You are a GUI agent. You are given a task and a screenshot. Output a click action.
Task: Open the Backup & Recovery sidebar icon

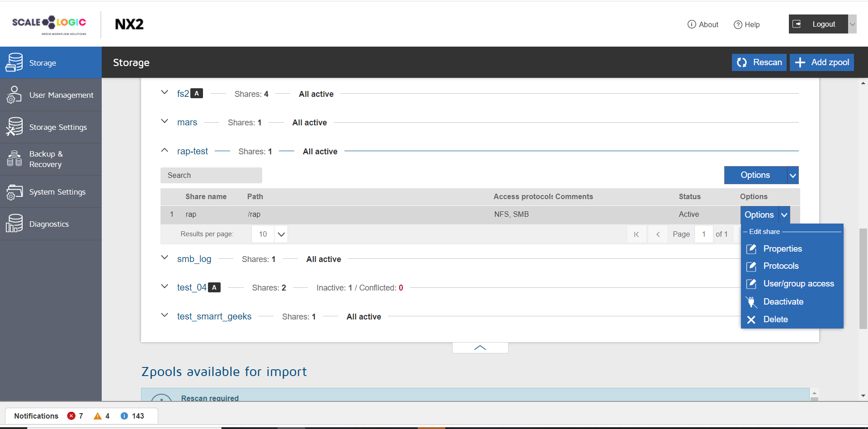tap(14, 159)
